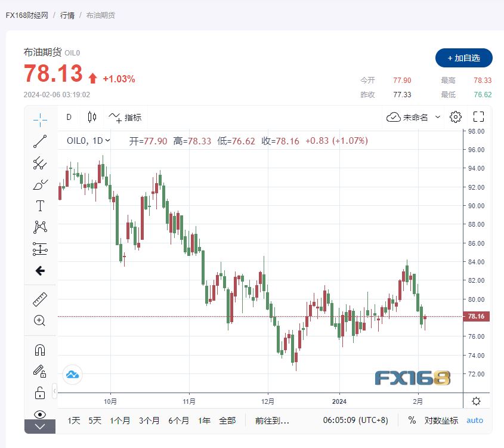
Task: Collapse the OIL0, 1D legend chevron
Action: point(107,141)
